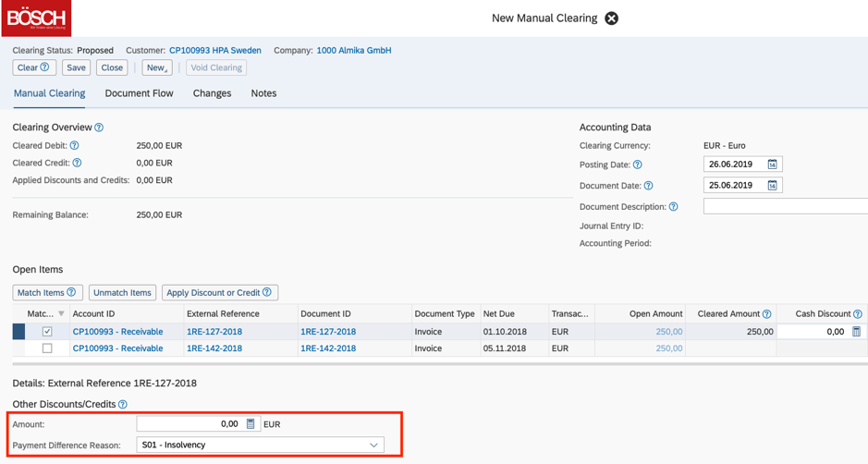Open the New button dropdown menu
Screen dimensions: 868x464
[x=157, y=67]
